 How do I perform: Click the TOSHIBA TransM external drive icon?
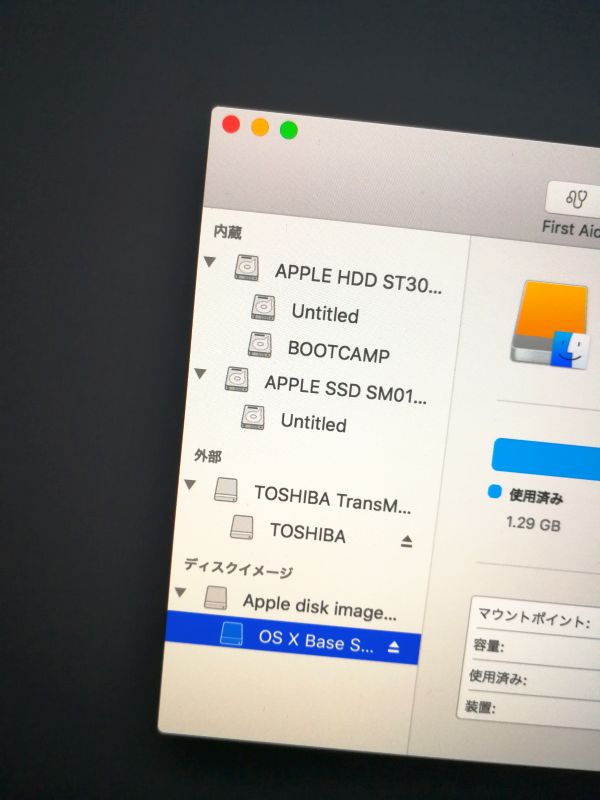(x=226, y=490)
